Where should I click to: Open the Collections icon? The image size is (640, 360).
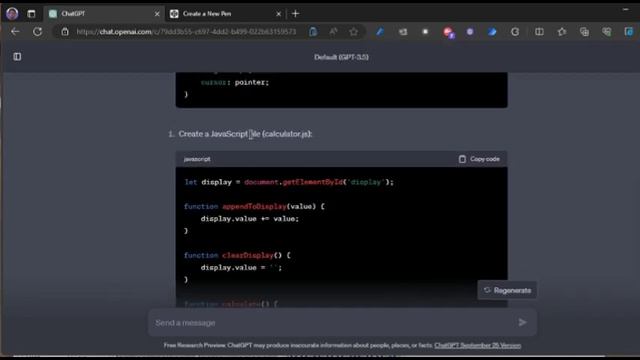[584, 31]
